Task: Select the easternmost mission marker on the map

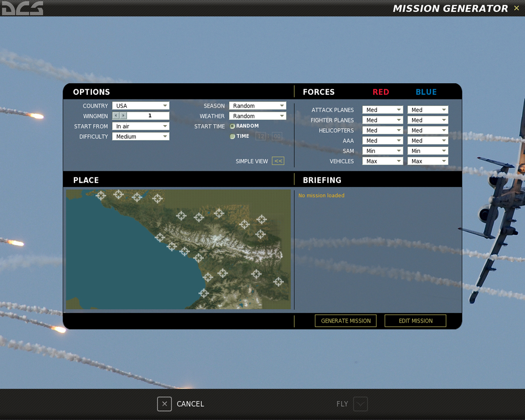Action: [x=278, y=282]
